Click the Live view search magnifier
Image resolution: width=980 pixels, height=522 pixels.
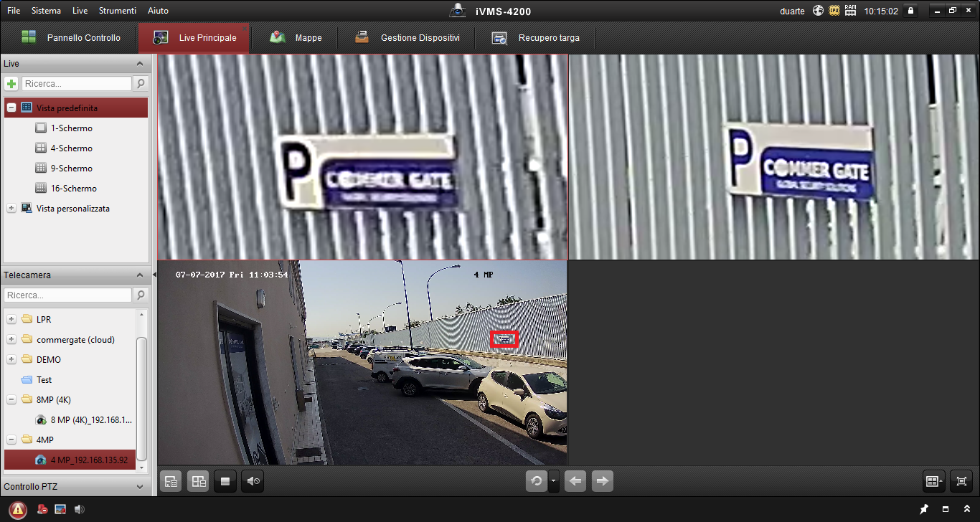pos(141,84)
